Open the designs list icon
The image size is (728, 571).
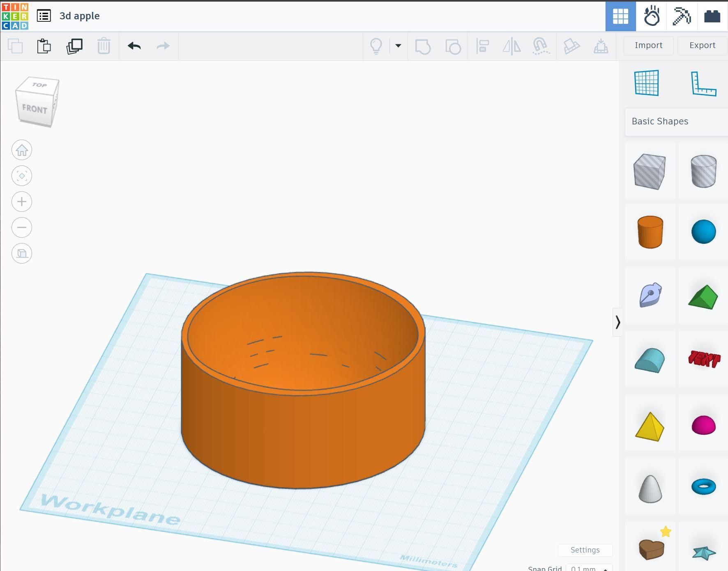pos(44,16)
